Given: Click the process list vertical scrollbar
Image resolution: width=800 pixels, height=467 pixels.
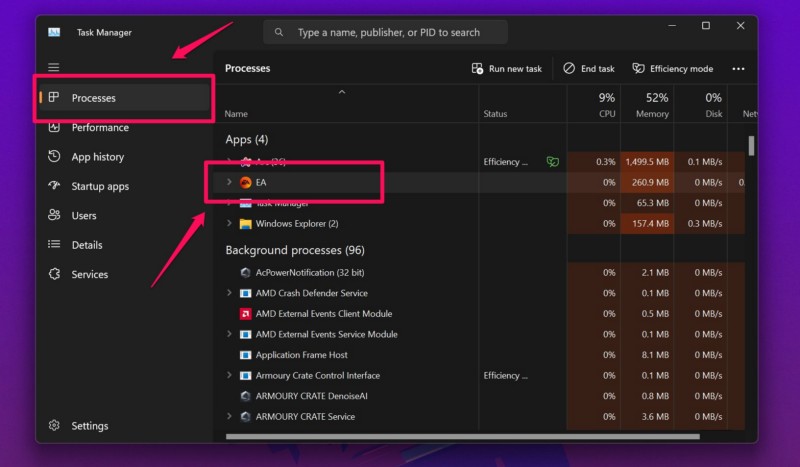Looking at the screenshot, I should click(751, 147).
